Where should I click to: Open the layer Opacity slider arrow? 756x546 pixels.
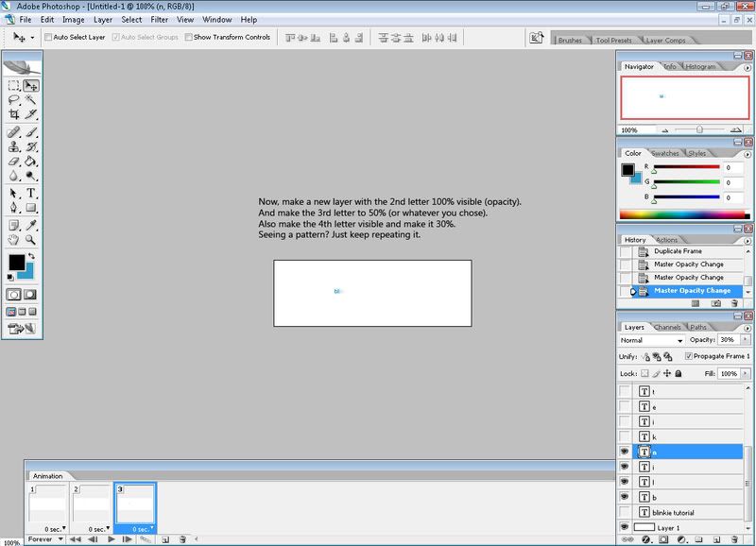[x=746, y=340]
